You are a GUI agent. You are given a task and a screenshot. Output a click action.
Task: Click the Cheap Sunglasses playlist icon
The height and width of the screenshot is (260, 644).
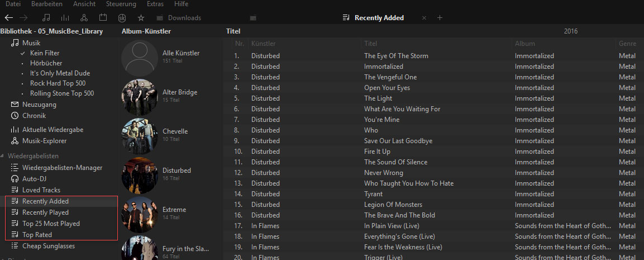(x=15, y=245)
